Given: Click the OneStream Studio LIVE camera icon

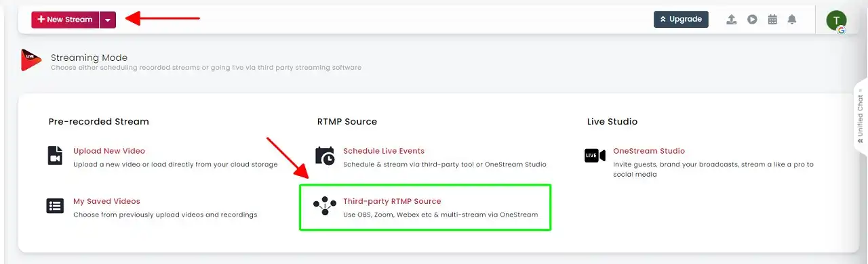Looking at the screenshot, I should tap(595, 156).
